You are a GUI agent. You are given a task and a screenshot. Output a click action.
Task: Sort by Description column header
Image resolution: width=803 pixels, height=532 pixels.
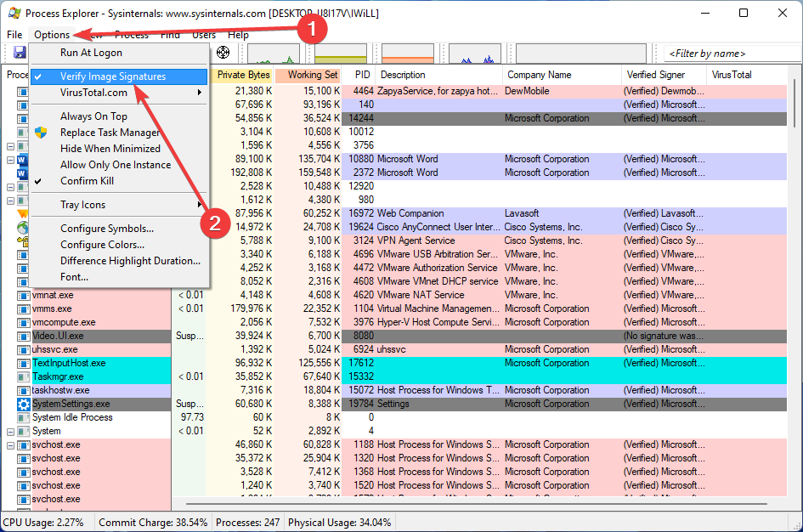pyautogui.click(x=439, y=75)
